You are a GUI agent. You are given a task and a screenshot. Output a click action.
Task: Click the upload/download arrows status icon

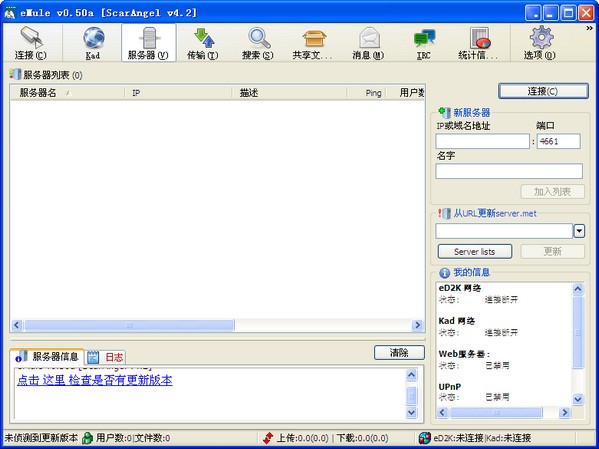click(269, 438)
